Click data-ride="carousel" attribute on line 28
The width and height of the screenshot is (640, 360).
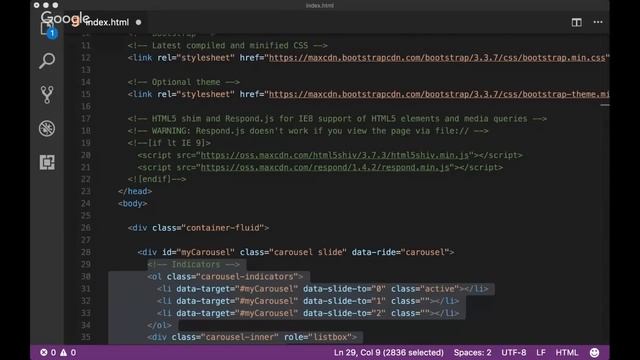400,252
